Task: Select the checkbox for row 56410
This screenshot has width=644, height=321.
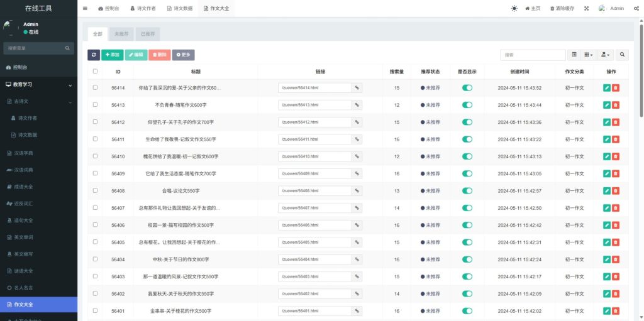Action: pyautogui.click(x=95, y=156)
